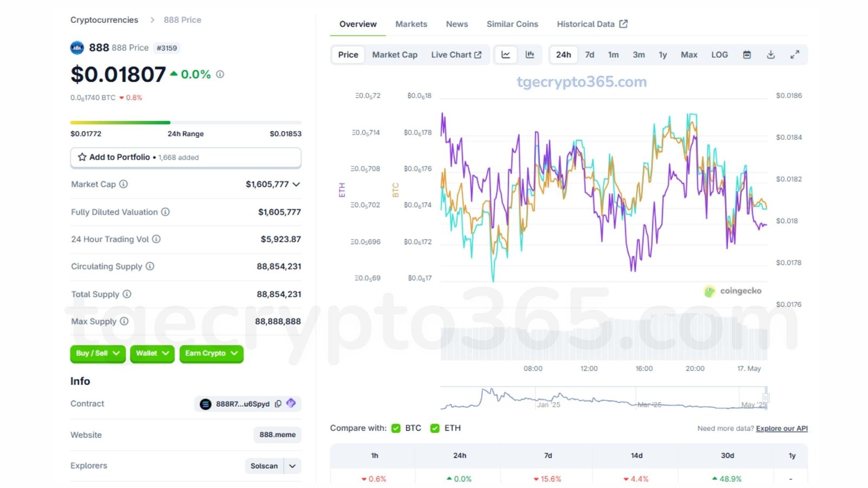
Task: Download chart data icon
Action: coord(771,55)
